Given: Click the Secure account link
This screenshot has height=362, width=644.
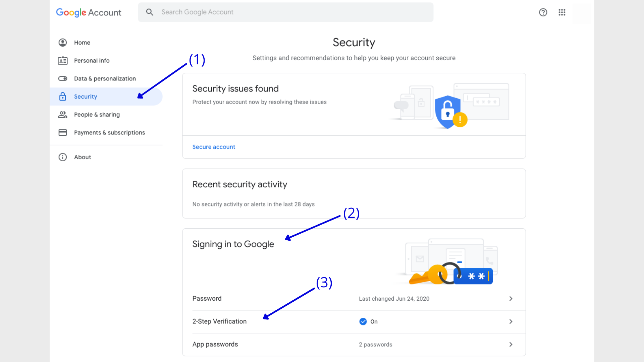Looking at the screenshot, I should pos(214,147).
